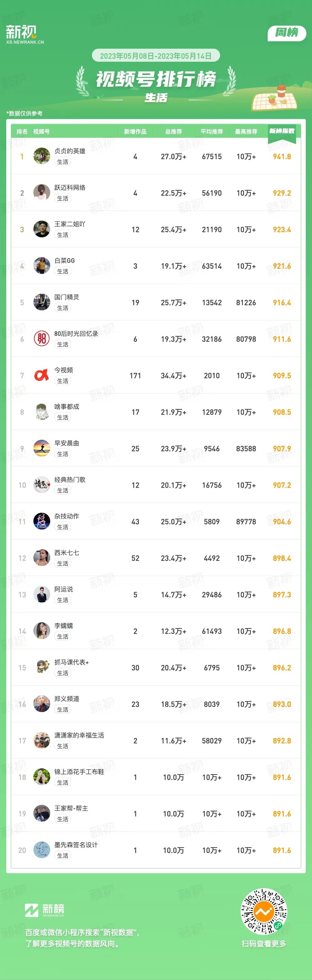Click the 经典热门歌 calligraphy avatar
The width and height of the screenshot is (312, 980).
pos(42,485)
